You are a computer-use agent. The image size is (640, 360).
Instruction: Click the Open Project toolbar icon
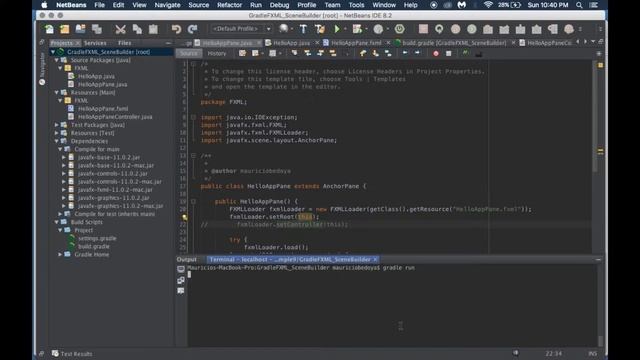[x=80, y=29]
